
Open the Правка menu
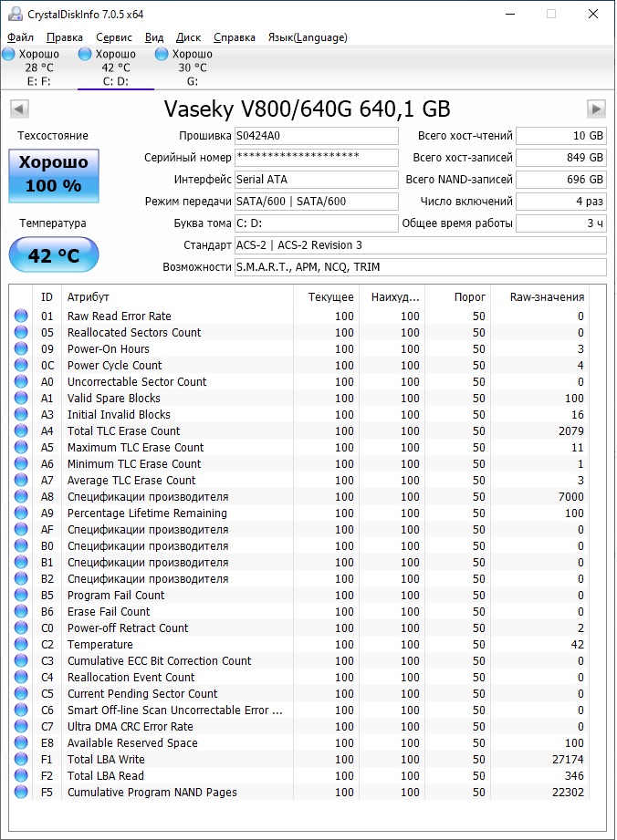click(64, 37)
